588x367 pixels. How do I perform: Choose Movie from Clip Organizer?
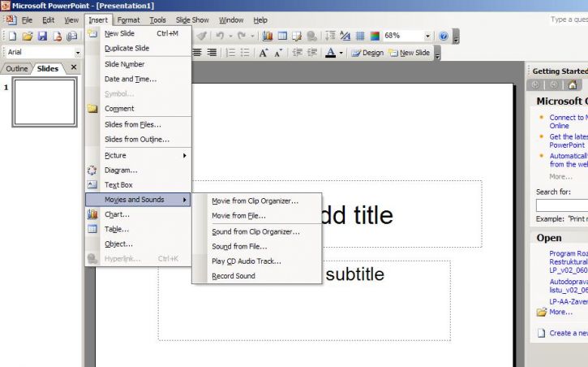click(x=257, y=201)
